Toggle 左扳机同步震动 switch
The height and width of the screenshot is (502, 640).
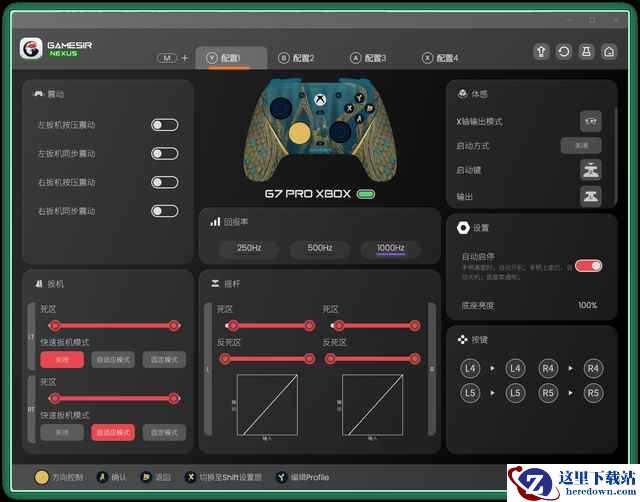(164, 153)
